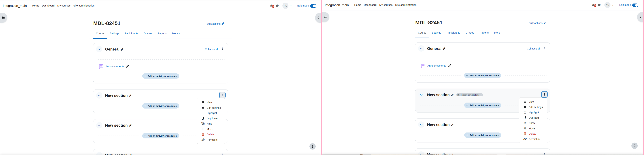The height and width of the screenshot is (155, 644).
Task: Switch to Reports tab in right window
Action: tap(484, 33)
